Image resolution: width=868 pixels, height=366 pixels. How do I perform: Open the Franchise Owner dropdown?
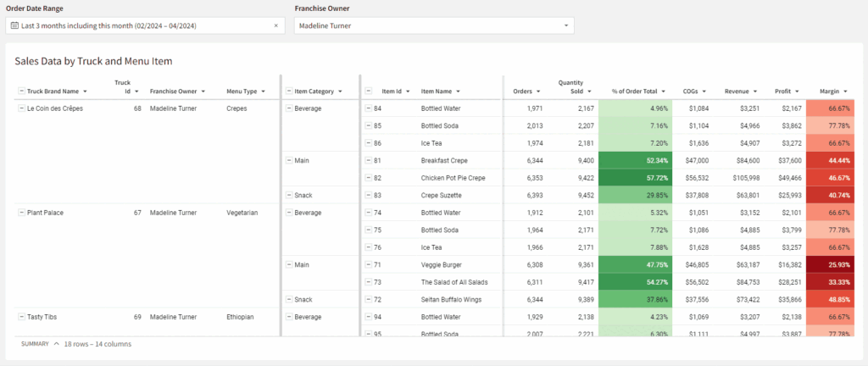pyautogui.click(x=566, y=25)
